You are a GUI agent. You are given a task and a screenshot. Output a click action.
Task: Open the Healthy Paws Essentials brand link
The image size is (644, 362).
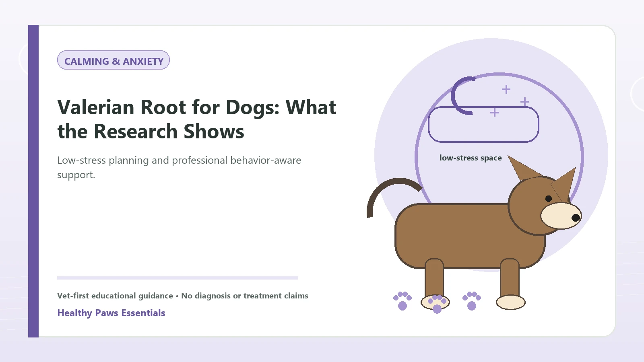[x=111, y=313]
